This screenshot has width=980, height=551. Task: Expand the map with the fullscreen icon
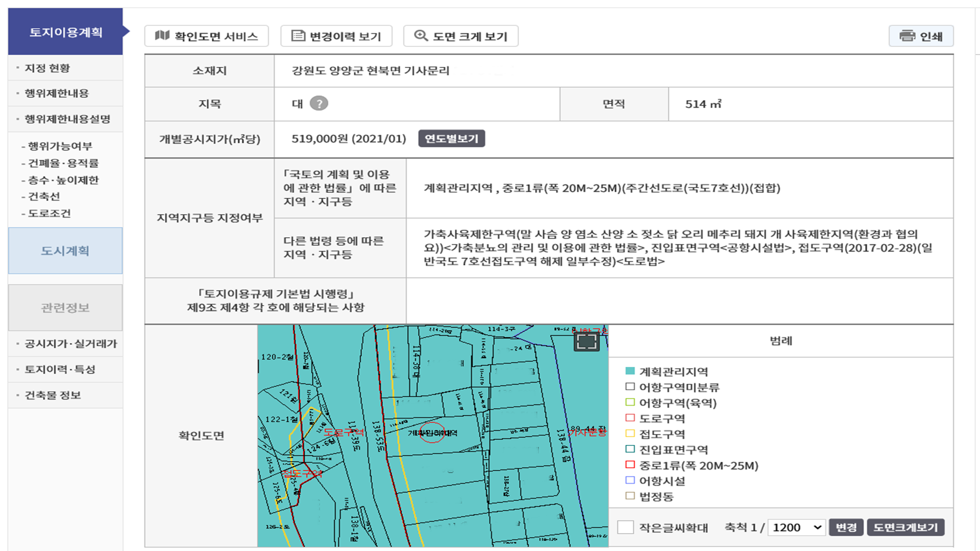[586, 341]
